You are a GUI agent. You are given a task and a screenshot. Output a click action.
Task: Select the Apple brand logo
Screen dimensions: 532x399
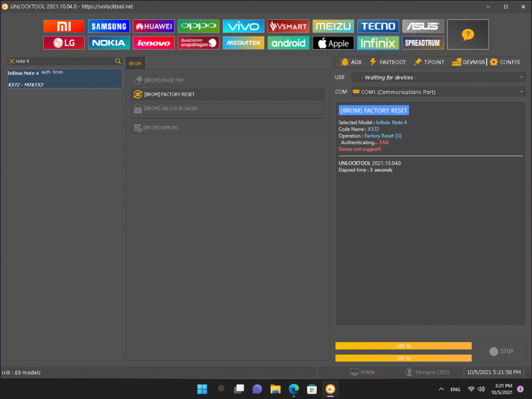tap(333, 43)
